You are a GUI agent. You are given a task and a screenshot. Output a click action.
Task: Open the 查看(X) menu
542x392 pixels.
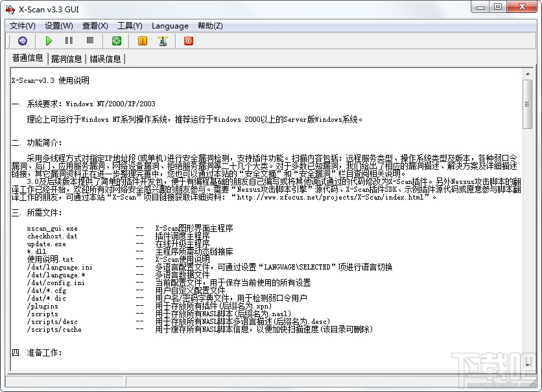click(x=95, y=26)
